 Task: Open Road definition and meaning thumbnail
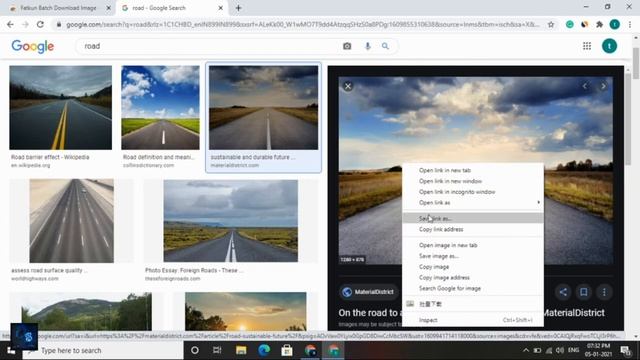coord(160,107)
